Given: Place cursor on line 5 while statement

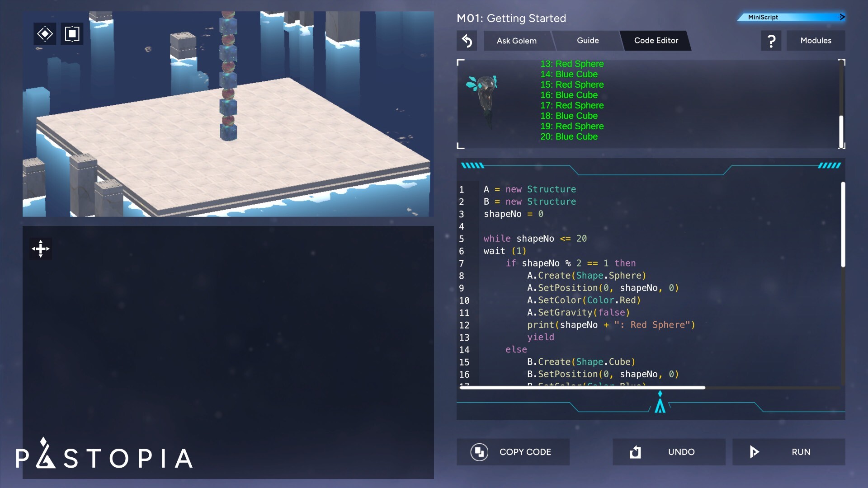Looking at the screenshot, I should pos(535,239).
